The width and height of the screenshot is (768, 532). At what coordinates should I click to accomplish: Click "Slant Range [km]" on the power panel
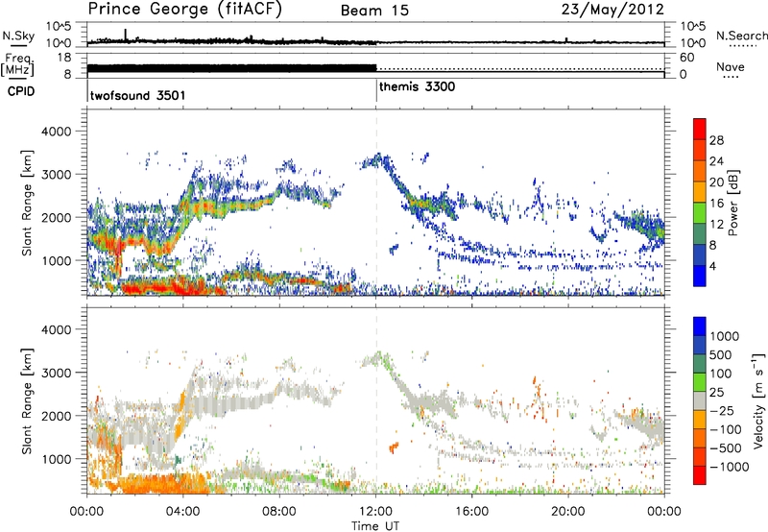coord(27,203)
